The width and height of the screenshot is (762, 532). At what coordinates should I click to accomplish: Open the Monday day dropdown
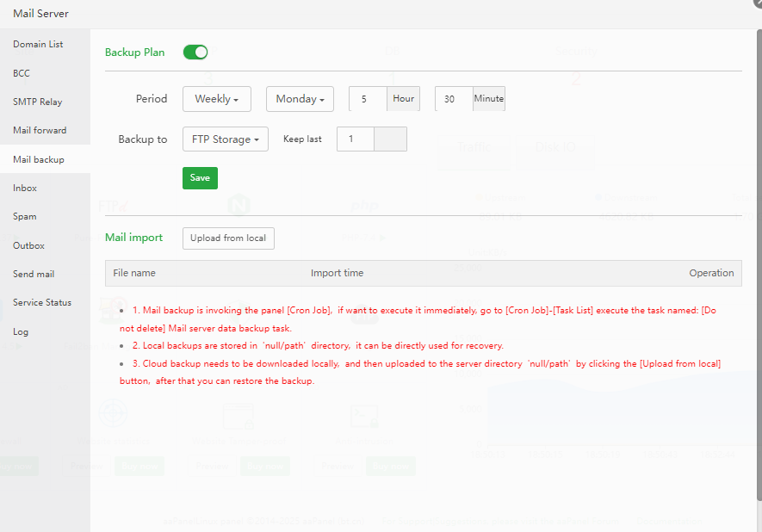pyautogui.click(x=300, y=99)
